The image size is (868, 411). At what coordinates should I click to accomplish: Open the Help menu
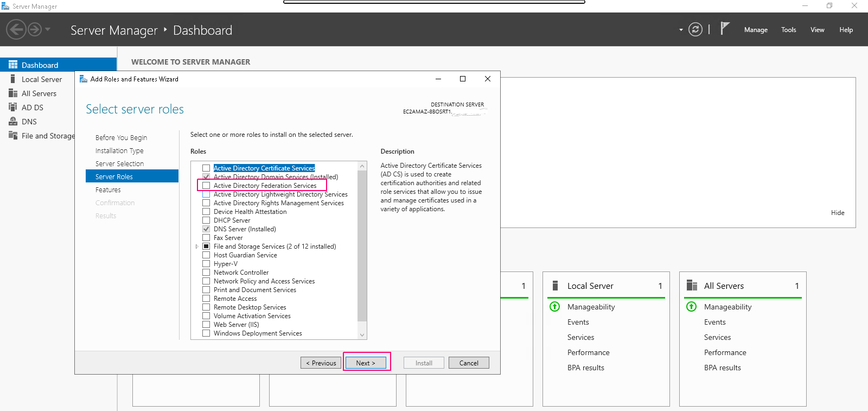click(x=846, y=30)
